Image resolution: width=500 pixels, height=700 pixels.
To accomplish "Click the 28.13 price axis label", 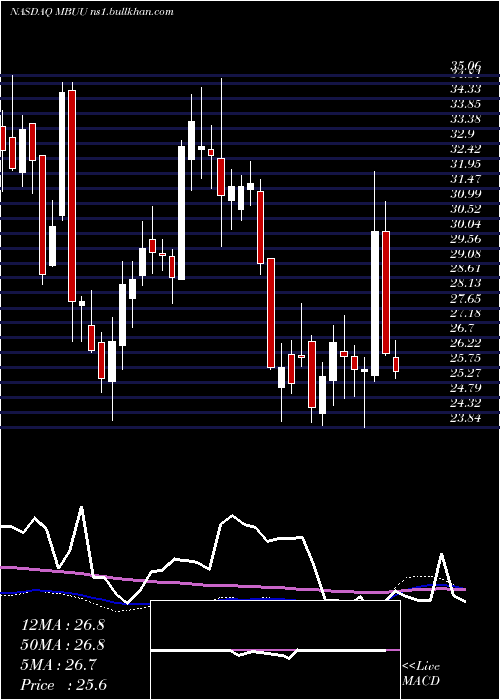I will 466,283.
